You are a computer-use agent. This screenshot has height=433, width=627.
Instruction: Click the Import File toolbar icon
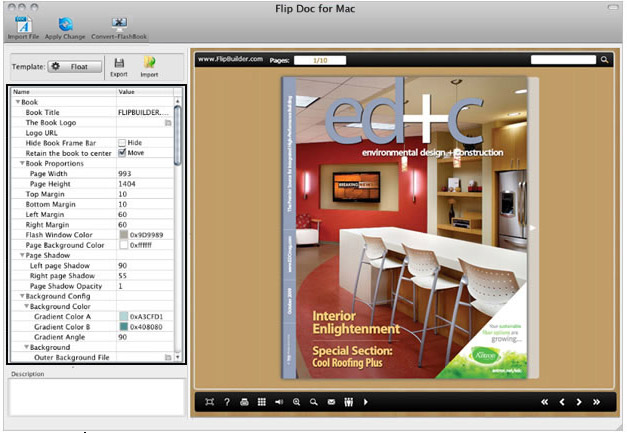(x=23, y=28)
